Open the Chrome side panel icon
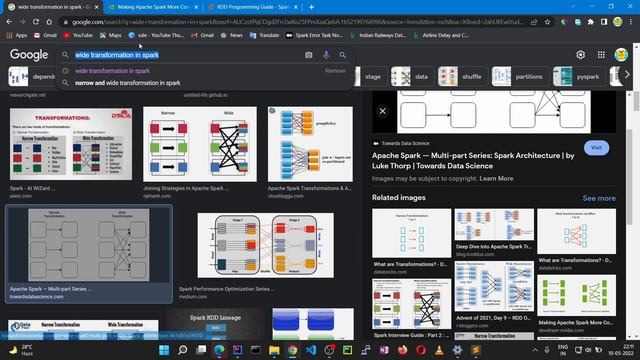Screen dimensions: 640x360 coord(604,22)
